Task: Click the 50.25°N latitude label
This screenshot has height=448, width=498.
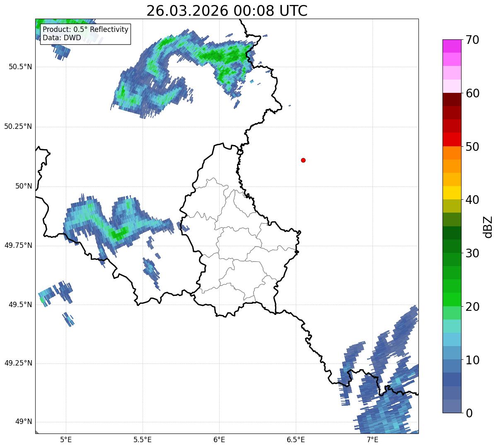Action: [x=18, y=126]
